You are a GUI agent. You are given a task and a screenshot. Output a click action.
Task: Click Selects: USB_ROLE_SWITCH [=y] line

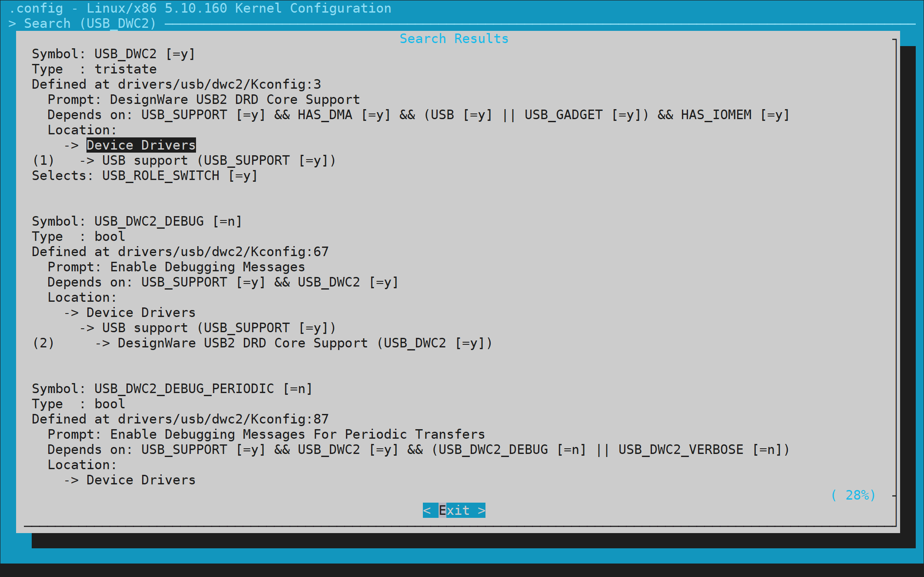coord(145,176)
